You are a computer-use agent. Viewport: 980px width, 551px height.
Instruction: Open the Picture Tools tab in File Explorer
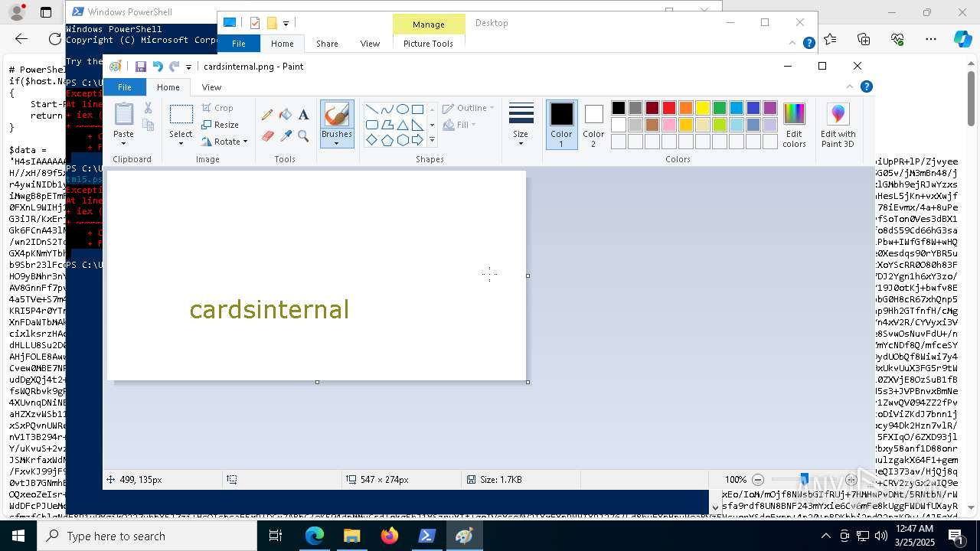pos(428,44)
